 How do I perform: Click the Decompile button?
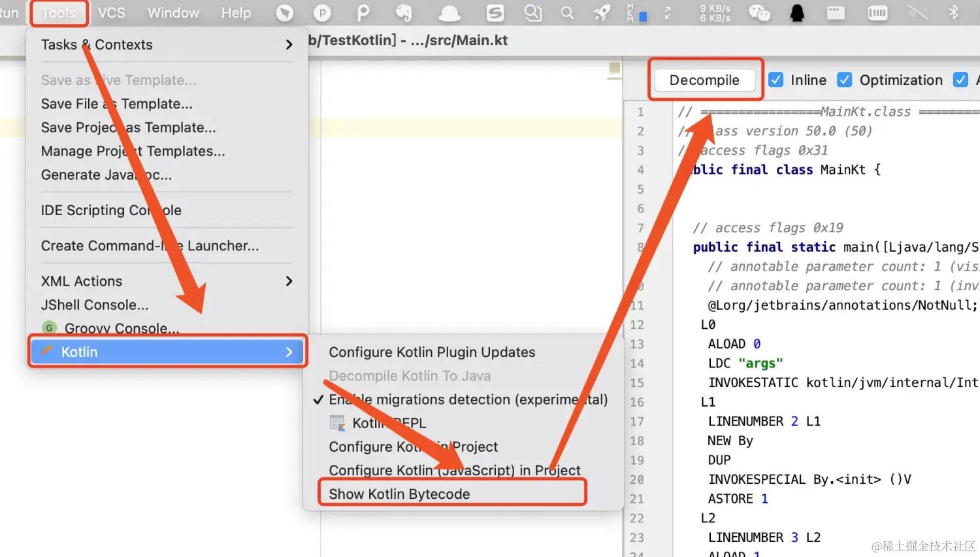coord(704,80)
